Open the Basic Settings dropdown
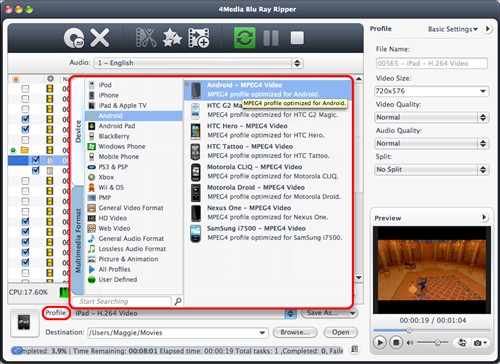This screenshot has width=500, height=364. [453, 29]
